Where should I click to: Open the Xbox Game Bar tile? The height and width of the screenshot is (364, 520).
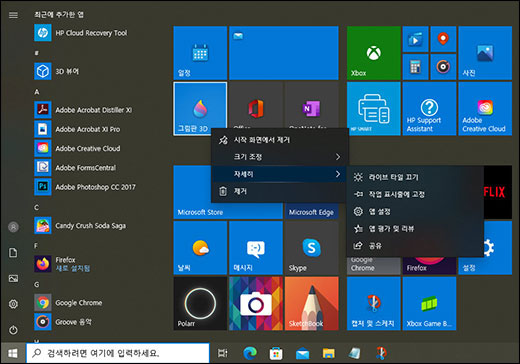(x=429, y=303)
